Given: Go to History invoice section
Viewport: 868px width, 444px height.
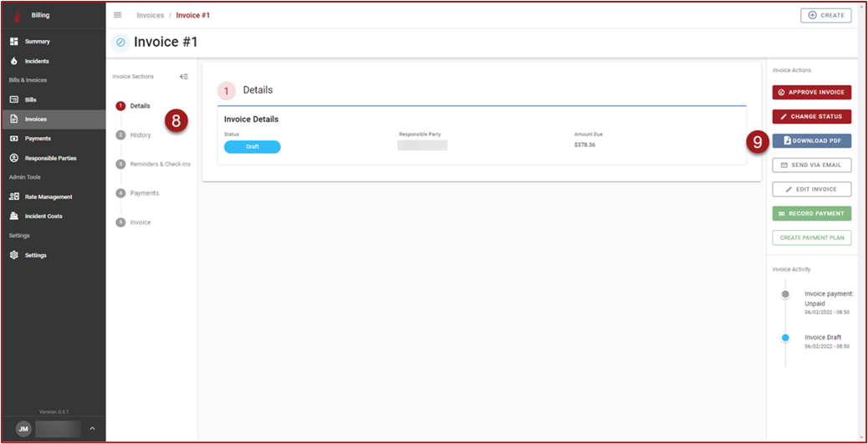Looking at the screenshot, I should pos(140,135).
